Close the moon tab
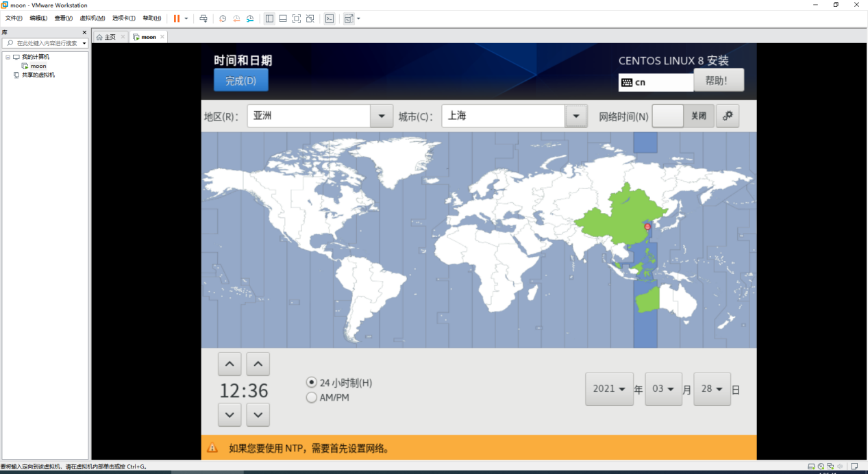 pyautogui.click(x=163, y=37)
